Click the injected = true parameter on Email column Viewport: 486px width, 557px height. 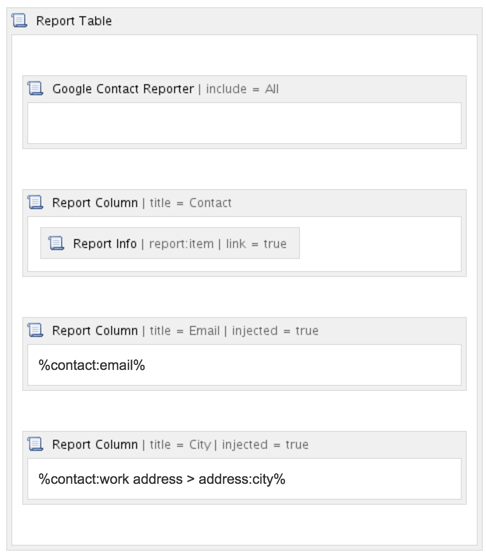(x=275, y=331)
